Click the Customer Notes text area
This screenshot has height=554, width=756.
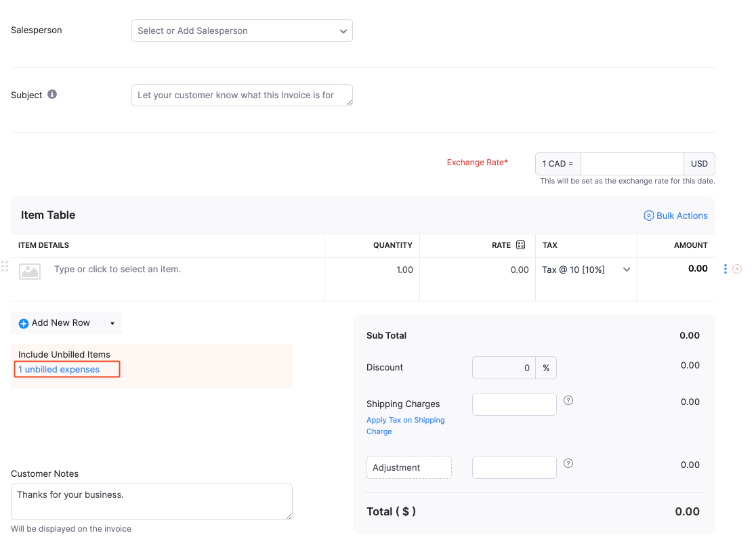151,502
